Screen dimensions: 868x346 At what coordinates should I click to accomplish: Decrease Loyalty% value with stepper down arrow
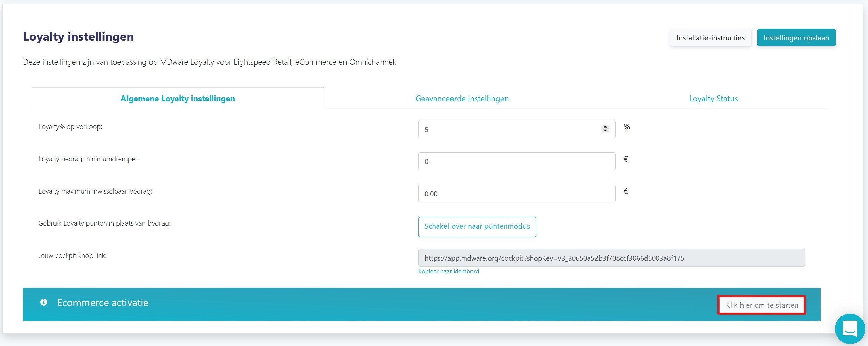pyautogui.click(x=605, y=131)
